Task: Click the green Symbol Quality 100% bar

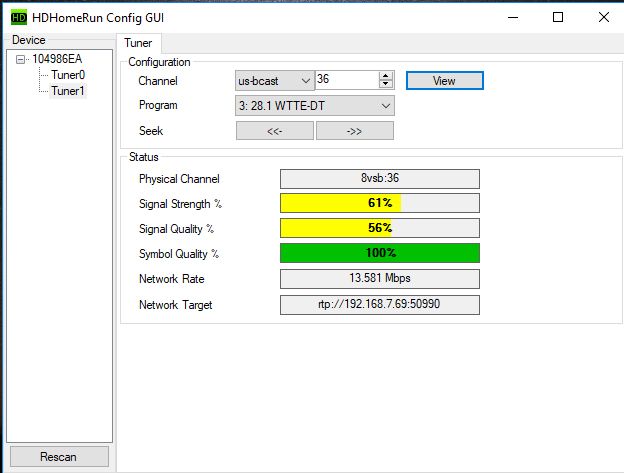Action: point(379,253)
